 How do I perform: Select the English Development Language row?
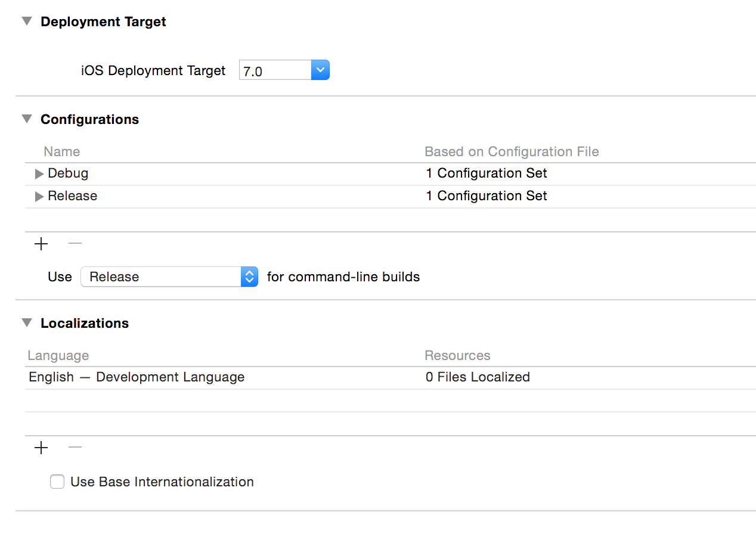pos(137,377)
